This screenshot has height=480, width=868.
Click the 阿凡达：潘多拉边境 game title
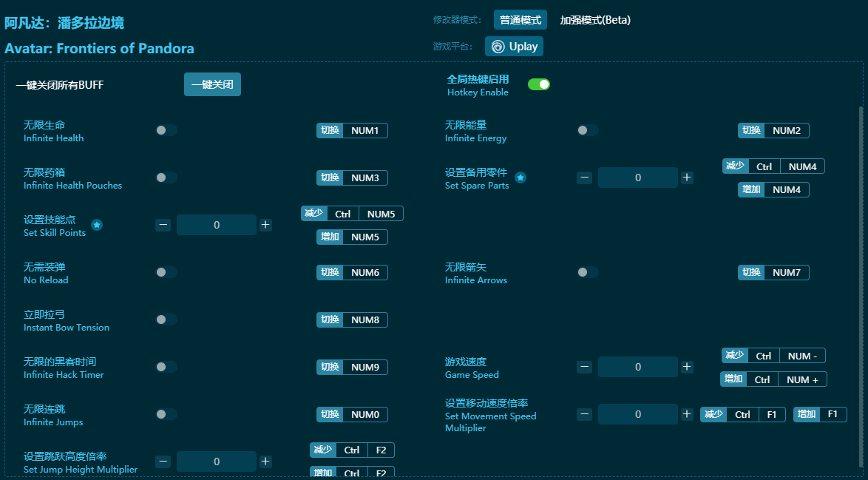click(x=64, y=23)
